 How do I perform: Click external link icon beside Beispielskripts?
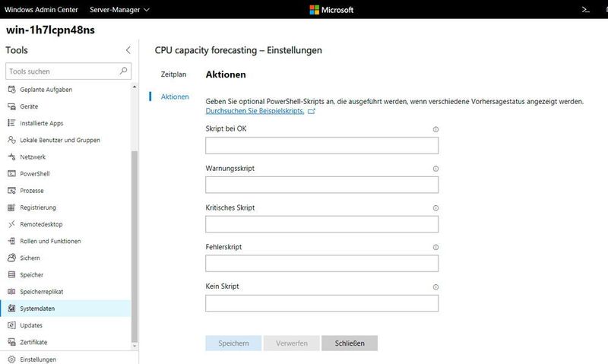(311, 111)
